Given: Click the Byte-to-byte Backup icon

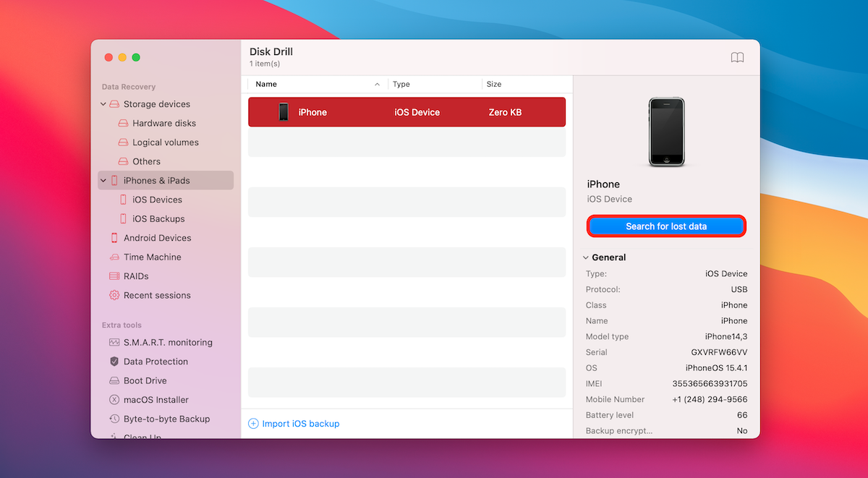Looking at the screenshot, I should pyautogui.click(x=114, y=419).
